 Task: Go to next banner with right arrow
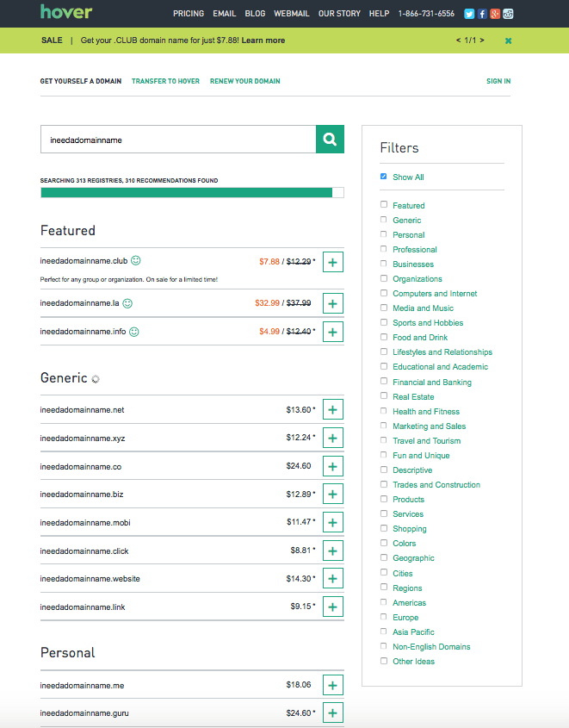pyautogui.click(x=482, y=40)
